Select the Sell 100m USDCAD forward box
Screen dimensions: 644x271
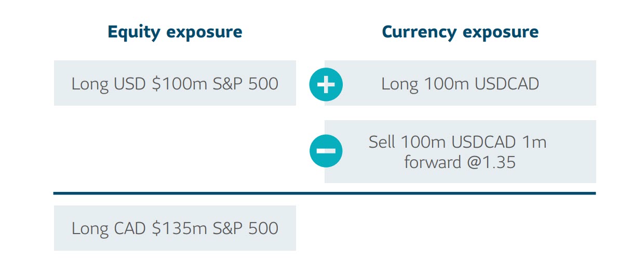pos(460,151)
